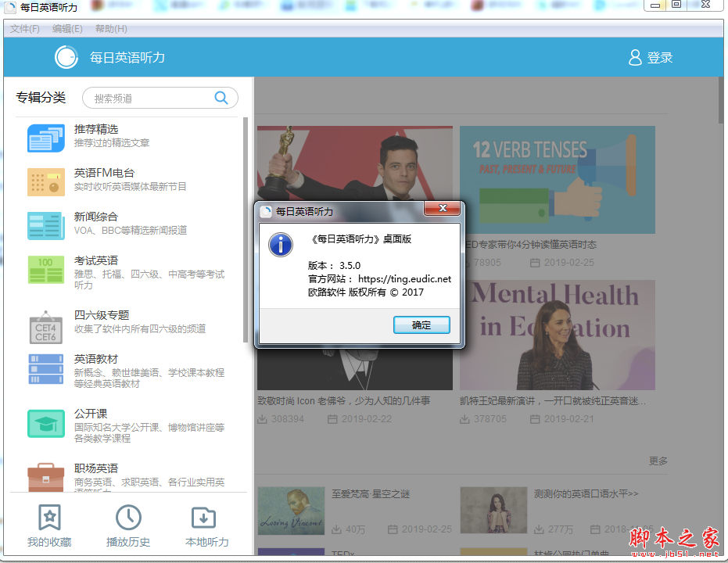
Task: Open the 职场英语 briefcase icon
Action: (46, 478)
